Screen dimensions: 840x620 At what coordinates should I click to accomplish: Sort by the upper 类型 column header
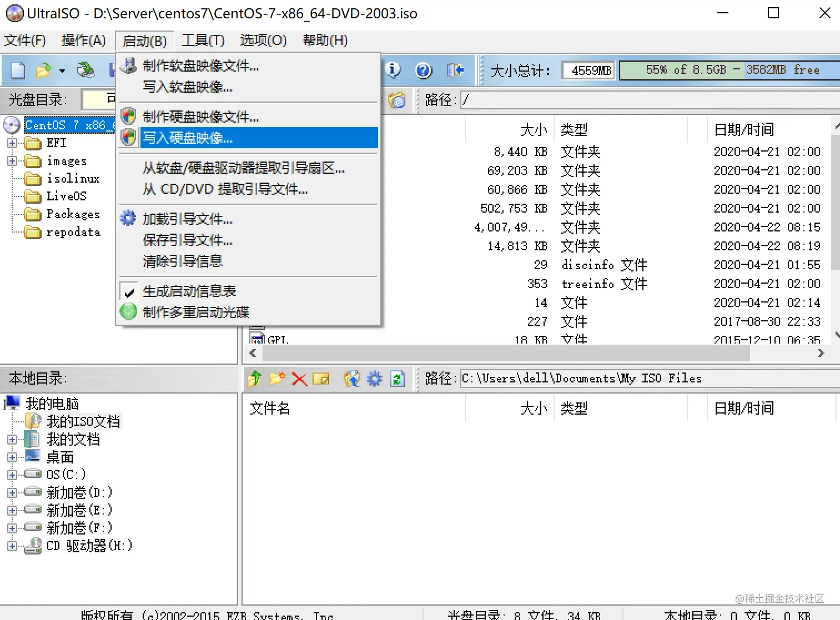pos(621,130)
